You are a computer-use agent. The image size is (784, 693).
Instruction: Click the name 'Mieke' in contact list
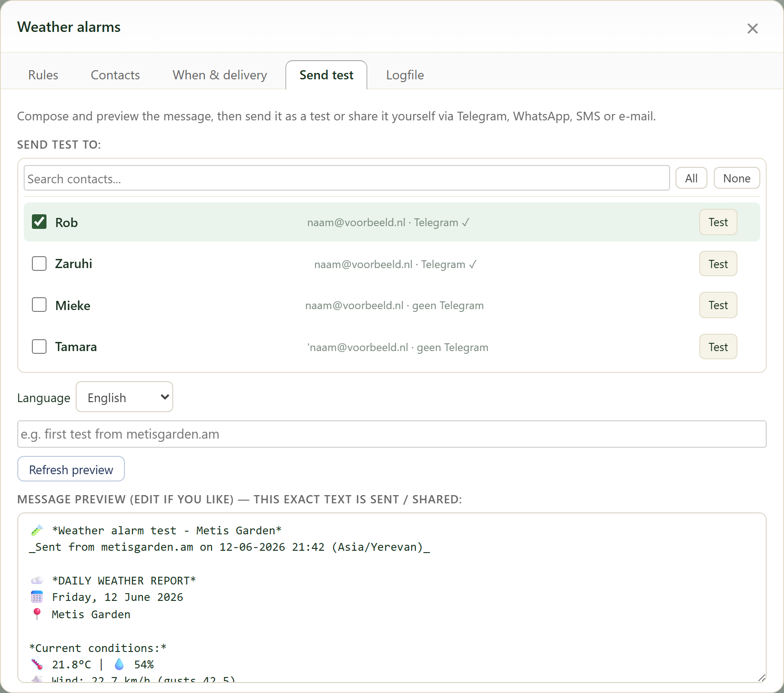click(73, 305)
